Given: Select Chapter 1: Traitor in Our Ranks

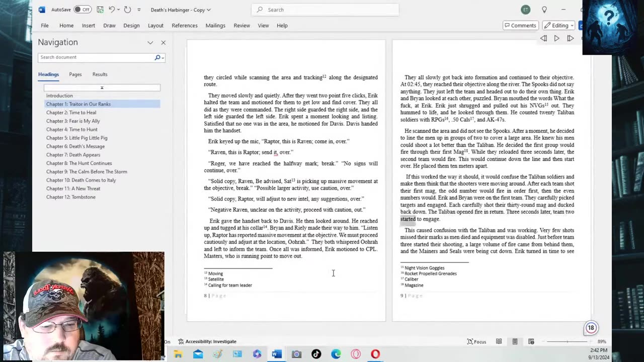Looking at the screenshot, I should coord(102,104).
